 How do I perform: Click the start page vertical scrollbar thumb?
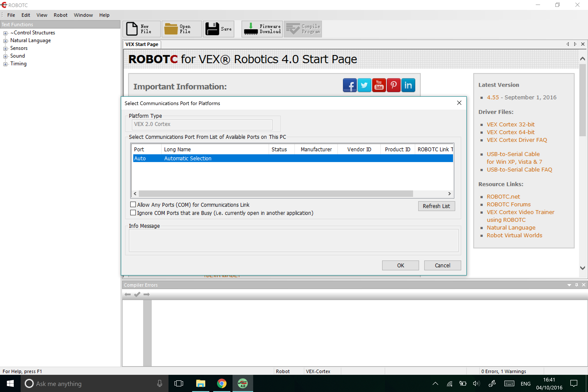[582, 100]
